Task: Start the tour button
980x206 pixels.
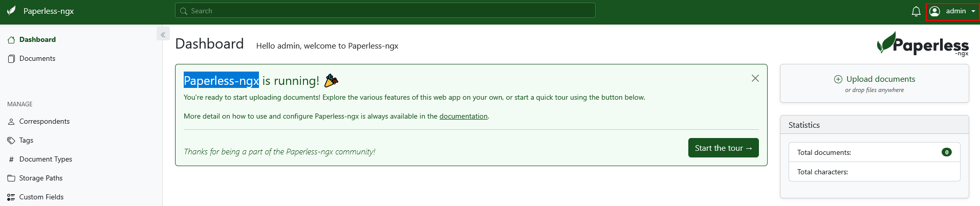Action: 723,148
